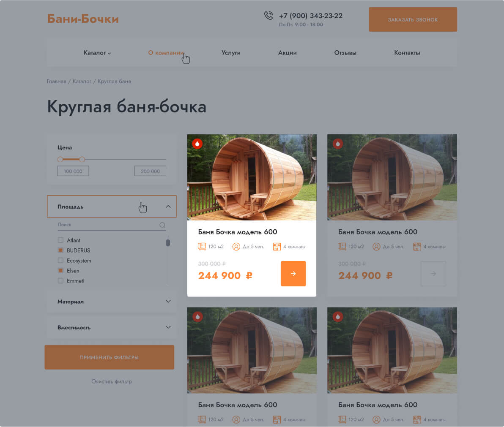Click the orange arrow button on highlighted card
Screen dimensions: 504x427
293,274
